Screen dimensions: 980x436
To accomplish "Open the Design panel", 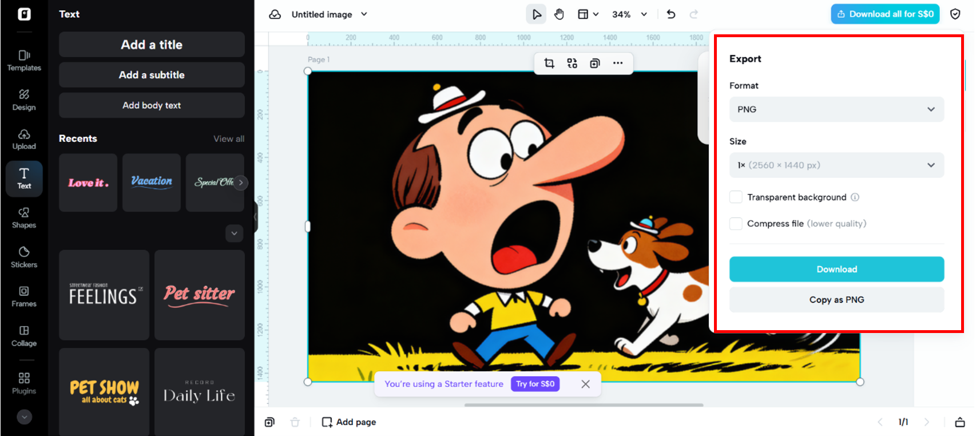I will click(24, 100).
